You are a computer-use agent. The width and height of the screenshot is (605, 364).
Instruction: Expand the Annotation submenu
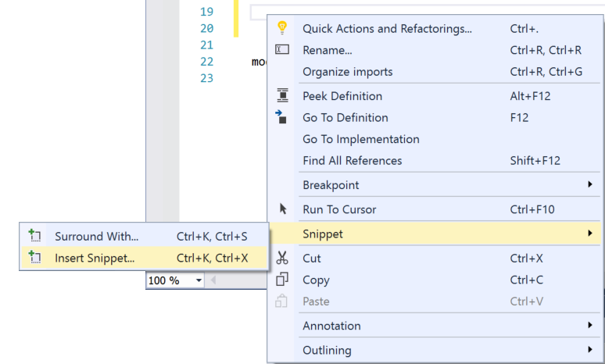(589, 326)
